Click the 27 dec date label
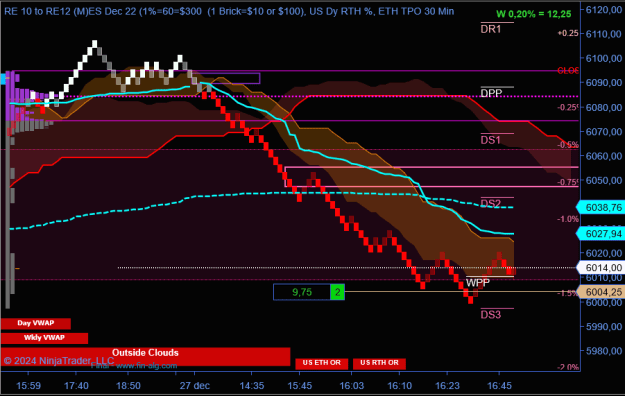 [x=195, y=386]
